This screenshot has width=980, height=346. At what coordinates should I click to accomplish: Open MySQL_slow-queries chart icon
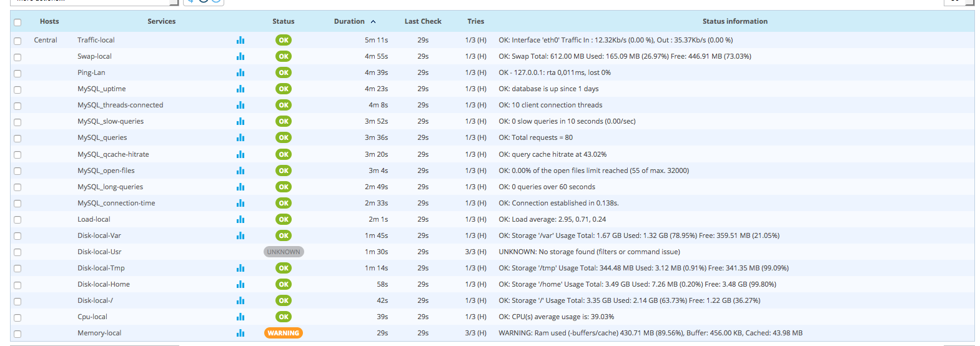(x=240, y=121)
